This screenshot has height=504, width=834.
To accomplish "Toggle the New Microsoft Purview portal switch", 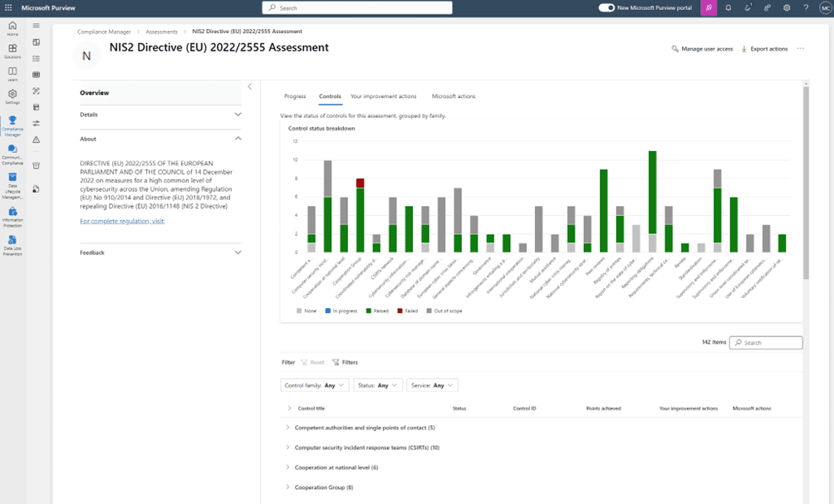I will [606, 8].
